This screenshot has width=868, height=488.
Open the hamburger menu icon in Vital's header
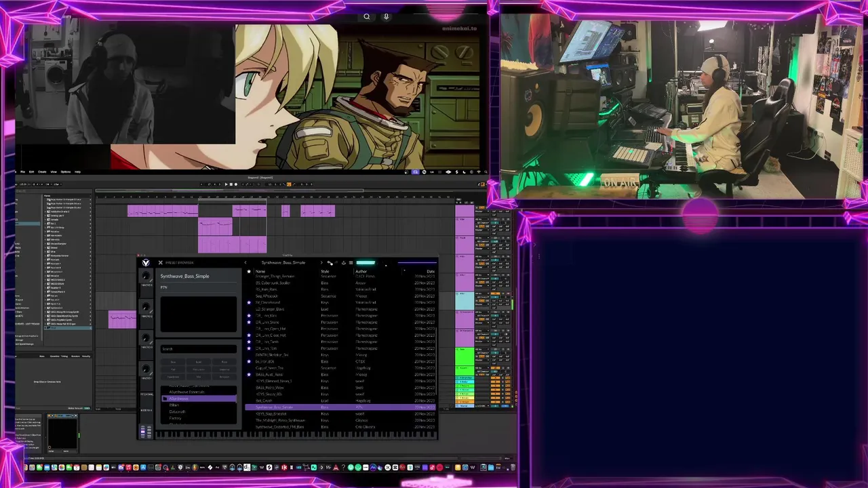point(351,262)
